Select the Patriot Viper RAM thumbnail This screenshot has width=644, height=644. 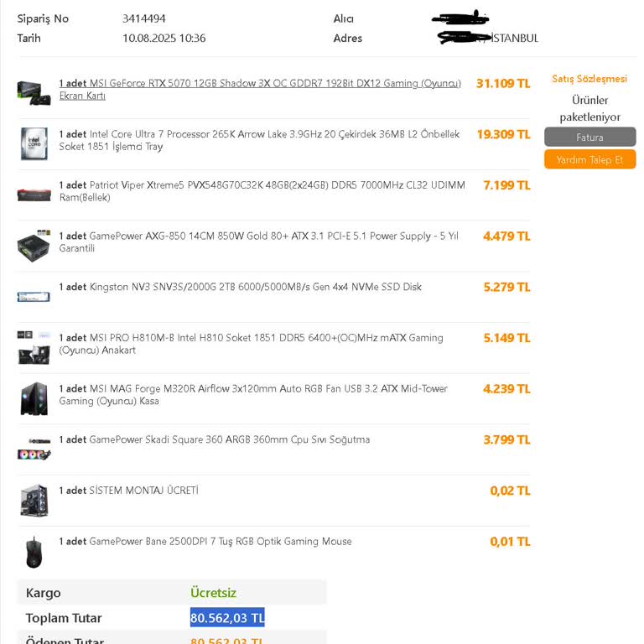(34, 195)
